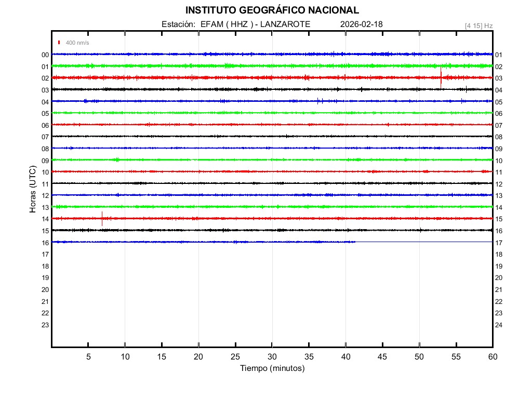Click the 24 hour label on right axis
This screenshot has height=399, width=532.
click(499, 325)
